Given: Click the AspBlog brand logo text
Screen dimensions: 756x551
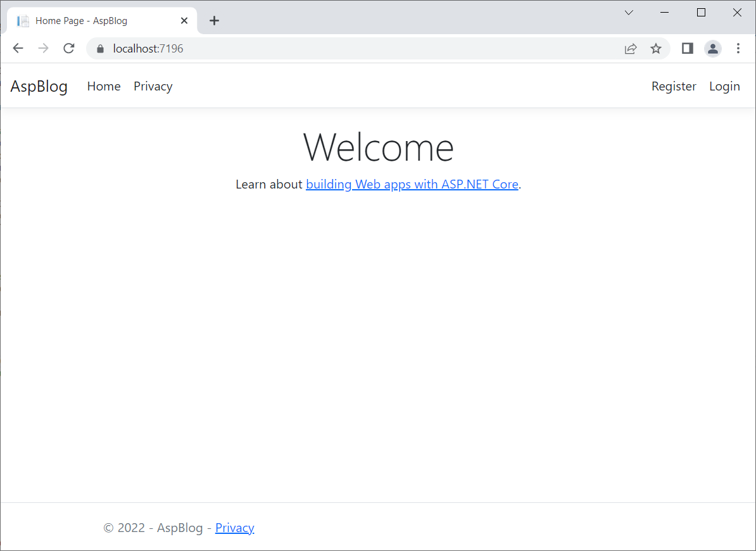Looking at the screenshot, I should 39,86.
